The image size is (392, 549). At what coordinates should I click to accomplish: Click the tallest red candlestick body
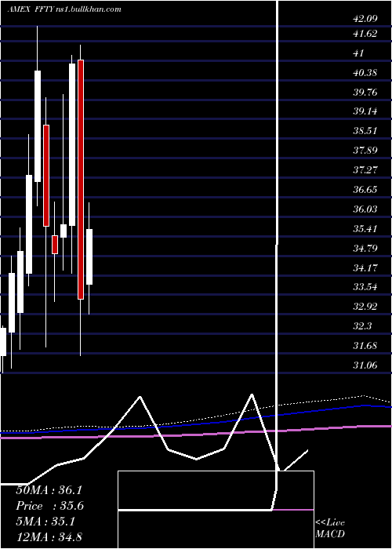pos(81,180)
